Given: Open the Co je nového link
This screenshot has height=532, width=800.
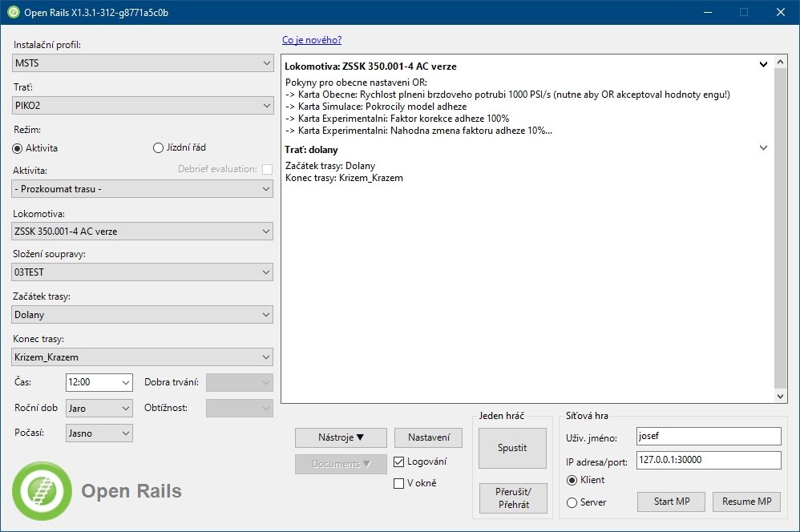Looking at the screenshot, I should click(x=312, y=39).
